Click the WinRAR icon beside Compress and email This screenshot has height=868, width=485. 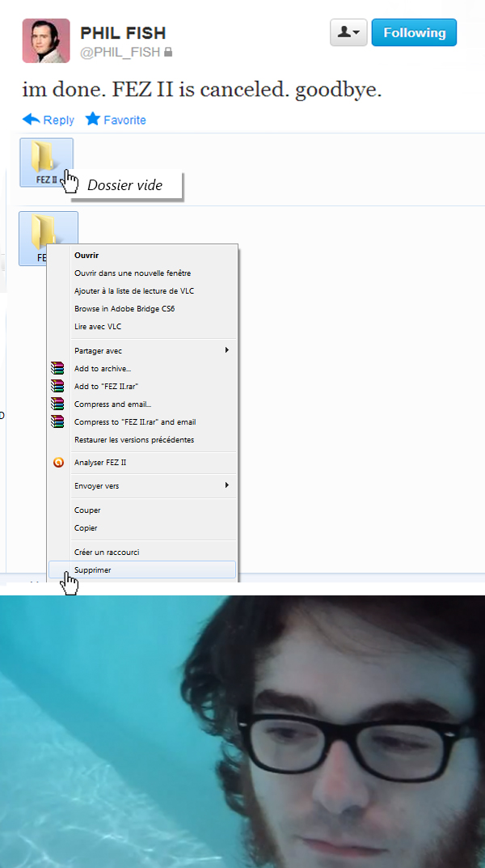point(57,404)
